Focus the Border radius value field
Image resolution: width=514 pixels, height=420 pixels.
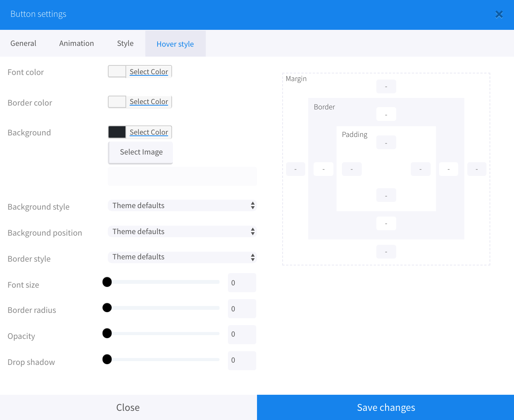click(242, 309)
